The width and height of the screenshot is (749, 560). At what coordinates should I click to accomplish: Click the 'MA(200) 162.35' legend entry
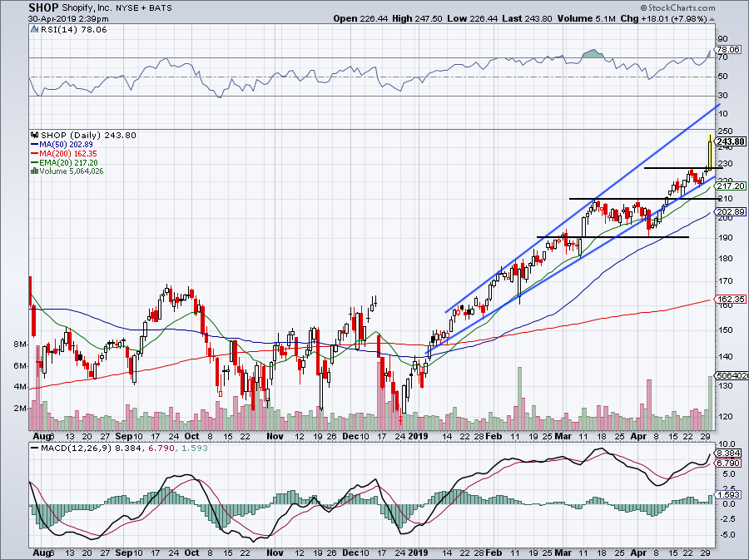point(68,153)
